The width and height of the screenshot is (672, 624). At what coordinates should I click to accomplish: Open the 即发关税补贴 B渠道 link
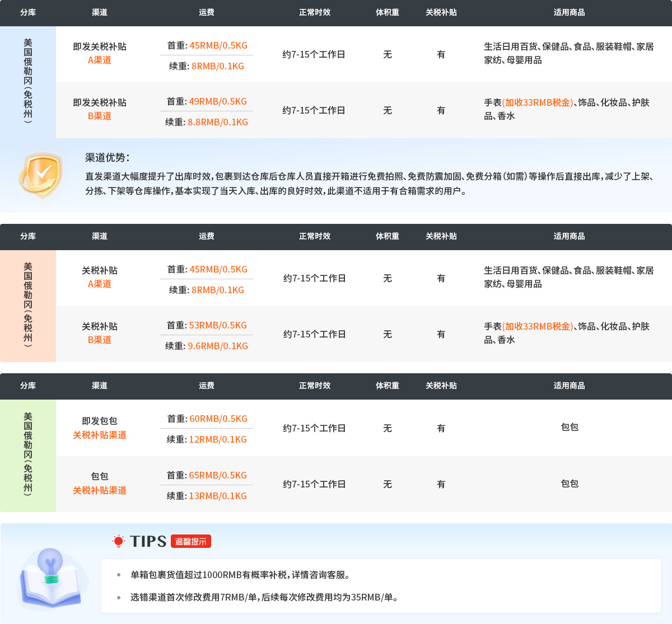(x=99, y=116)
